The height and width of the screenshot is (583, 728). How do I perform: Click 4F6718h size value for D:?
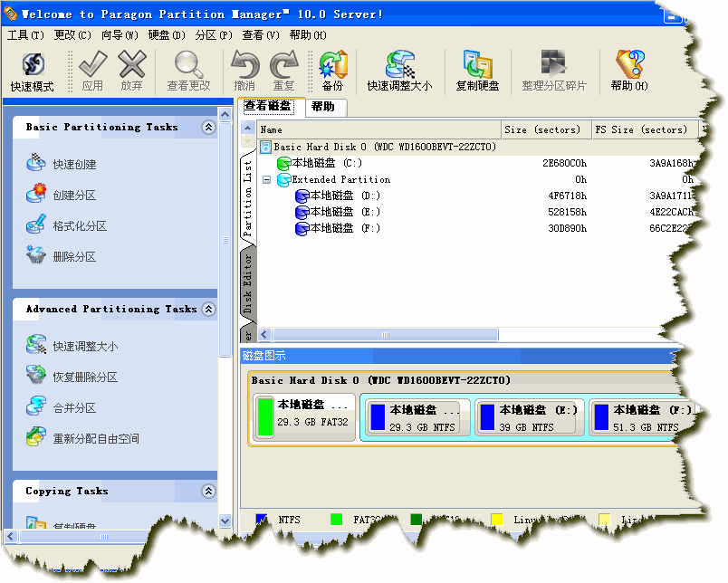coord(568,196)
